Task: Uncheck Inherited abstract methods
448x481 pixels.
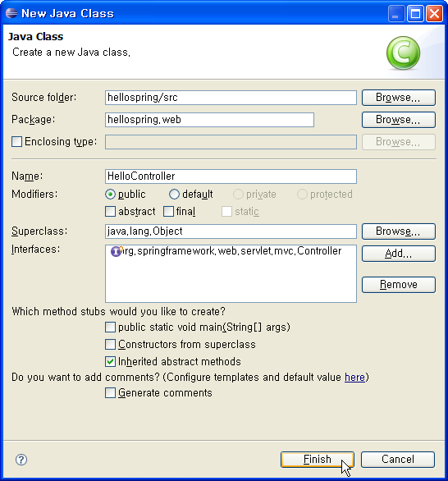Action: point(111,362)
